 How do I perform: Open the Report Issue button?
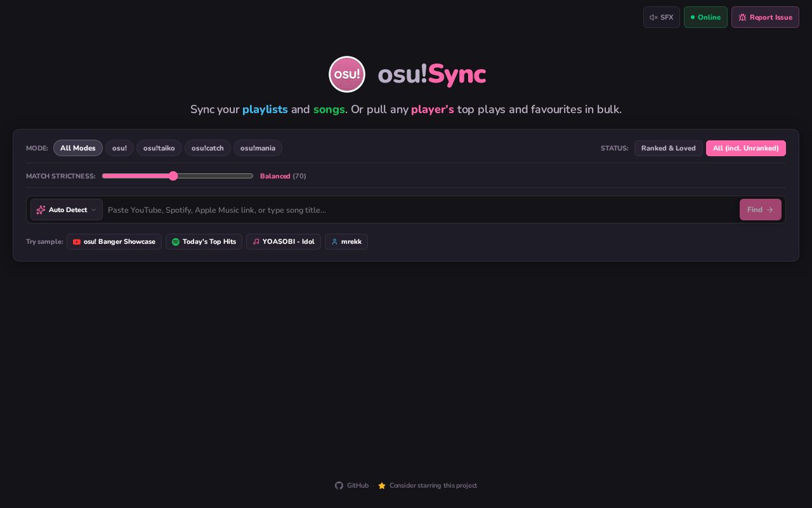click(765, 17)
